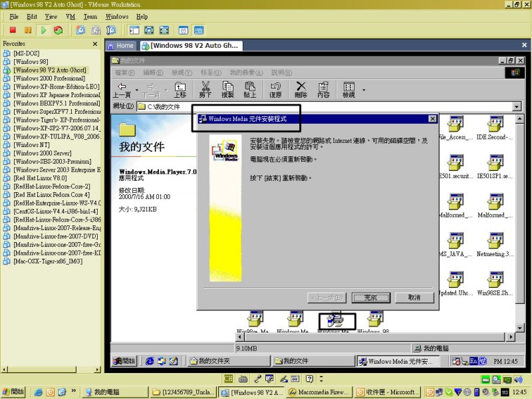Select [Windows NT] in Favorites
The width and height of the screenshot is (532, 399).
(31, 145)
